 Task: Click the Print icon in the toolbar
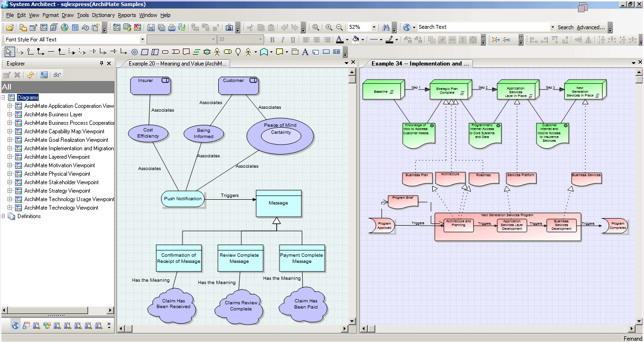coord(172,27)
